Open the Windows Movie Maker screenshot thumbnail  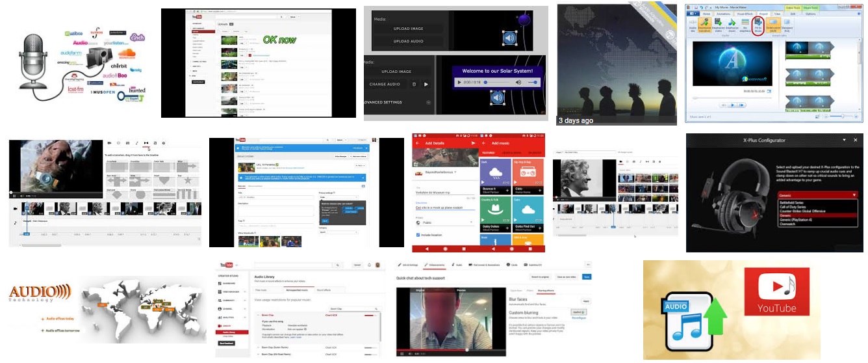775,63
